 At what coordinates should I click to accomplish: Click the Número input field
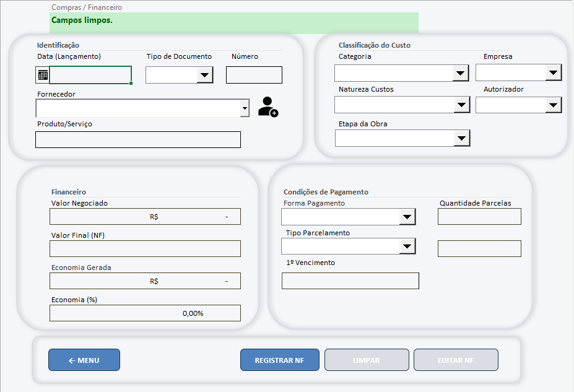pos(254,75)
